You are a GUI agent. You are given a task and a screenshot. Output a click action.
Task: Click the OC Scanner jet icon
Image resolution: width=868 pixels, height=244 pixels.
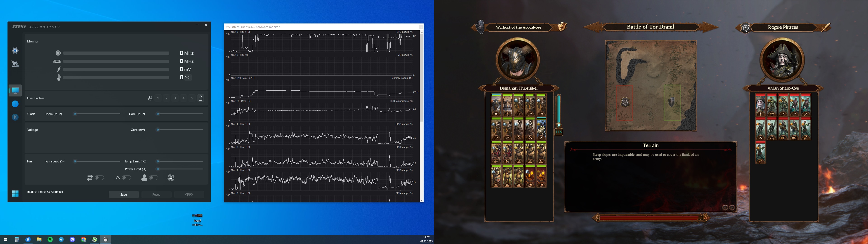click(15, 64)
